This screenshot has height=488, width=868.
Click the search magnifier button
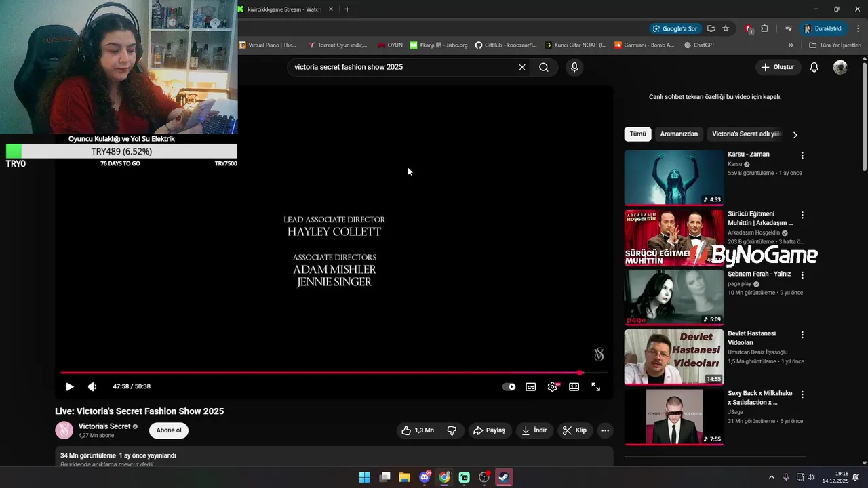click(x=544, y=67)
